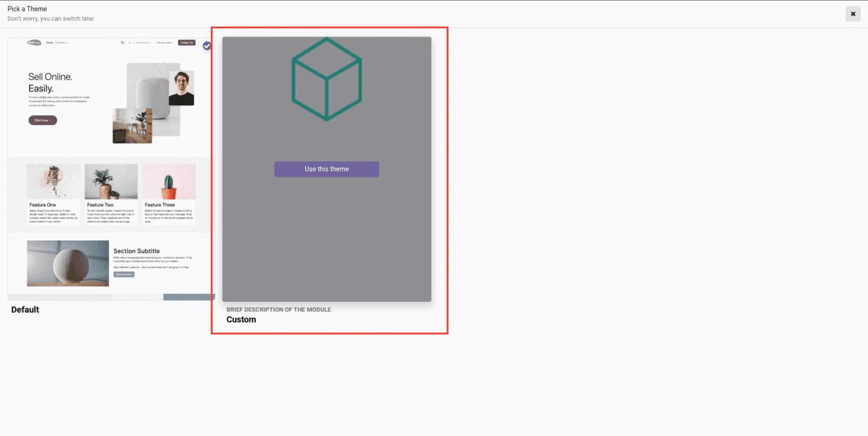Click the Custom theme name label
The width and height of the screenshot is (868, 436).
241,319
